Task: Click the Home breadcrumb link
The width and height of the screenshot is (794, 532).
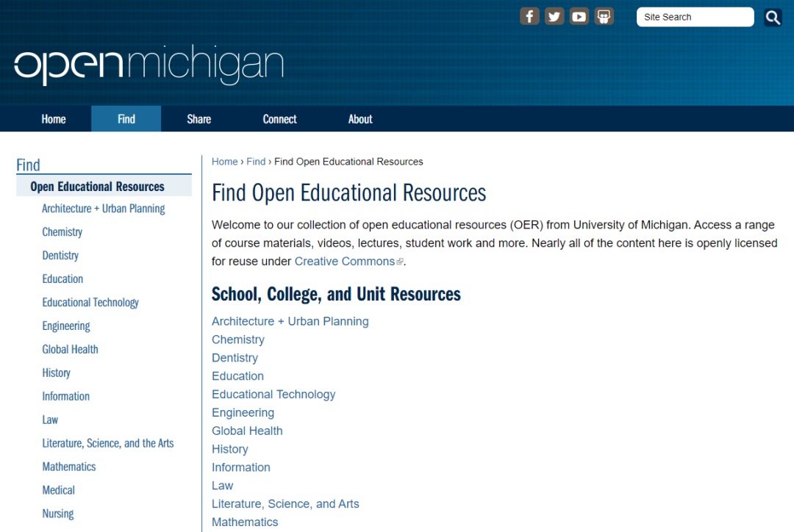Action: (225, 162)
